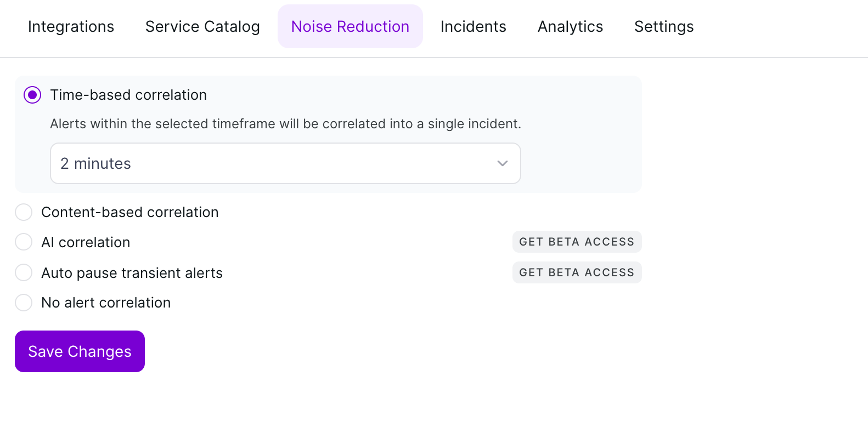Click the 'Auto pause transient alerts' label text
The width and height of the screenshot is (868, 444).
(132, 273)
